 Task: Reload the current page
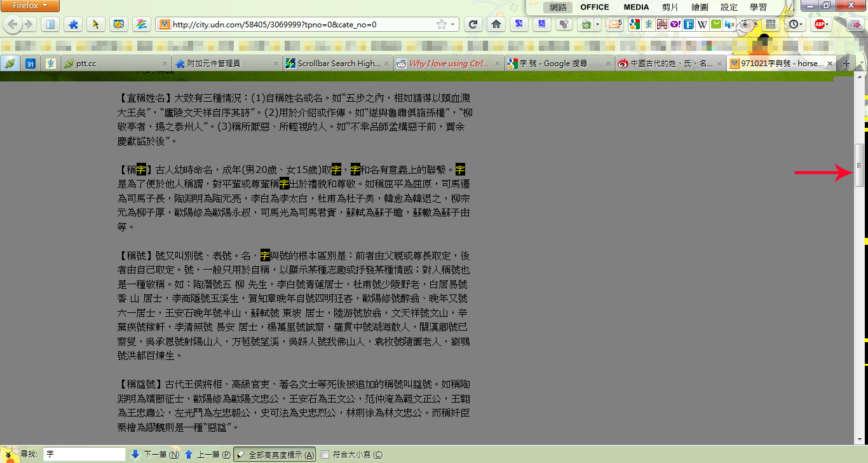click(x=472, y=25)
